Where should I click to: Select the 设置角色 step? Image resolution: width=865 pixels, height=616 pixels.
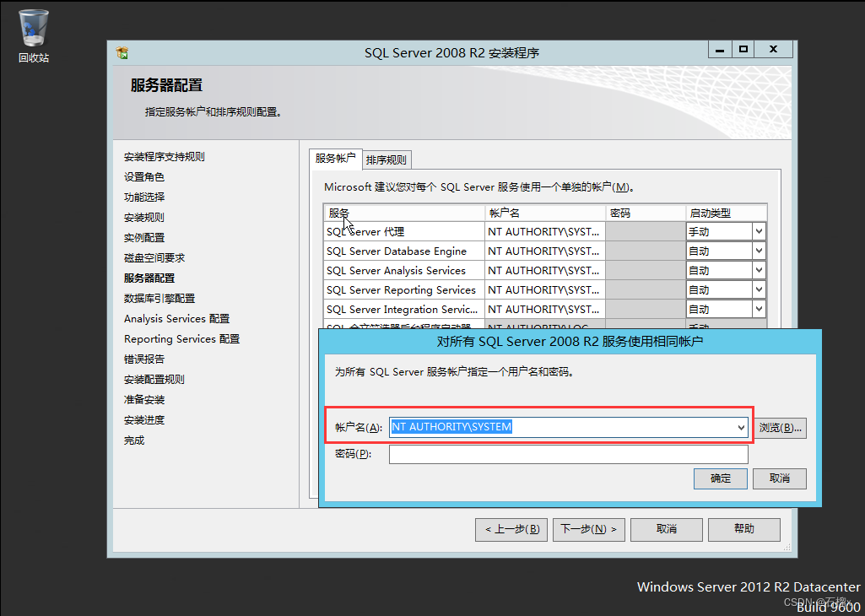tap(144, 177)
